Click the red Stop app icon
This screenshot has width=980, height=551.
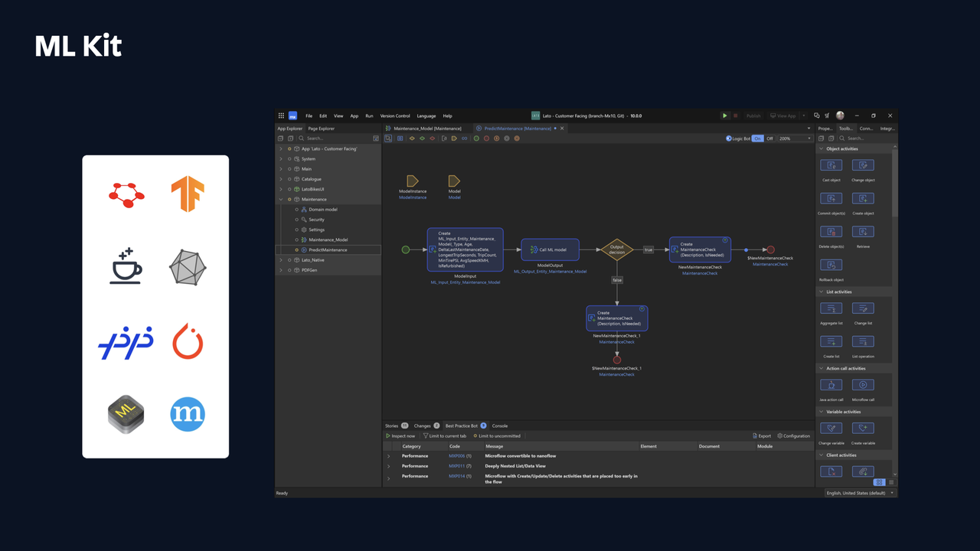click(x=736, y=116)
